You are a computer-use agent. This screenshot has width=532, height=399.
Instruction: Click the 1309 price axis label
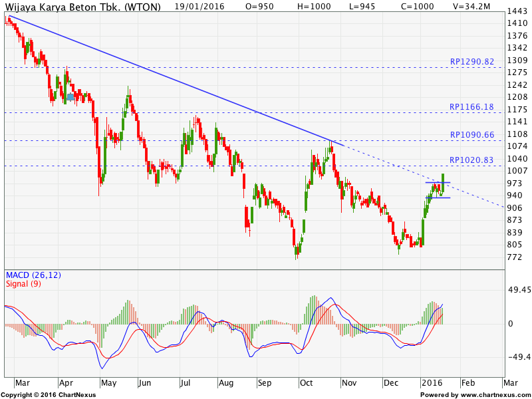(517, 60)
